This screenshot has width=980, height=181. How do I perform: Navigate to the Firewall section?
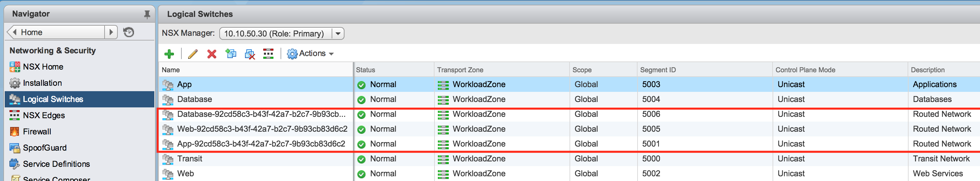tap(37, 132)
